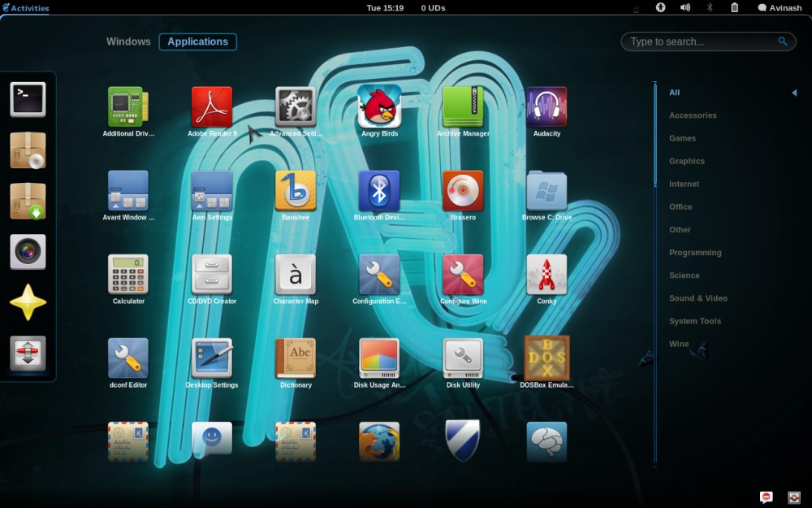
Task: Filter by Other category
Action: click(680, 230)
